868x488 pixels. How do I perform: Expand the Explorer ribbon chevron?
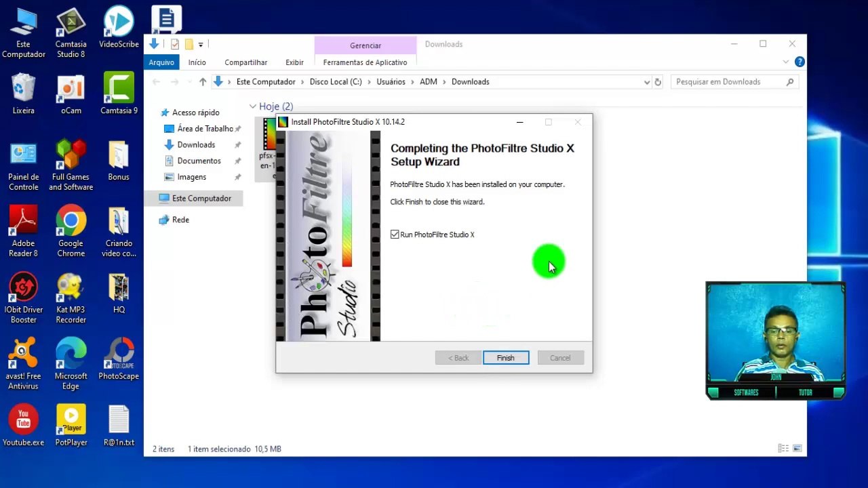pos(786,62)
